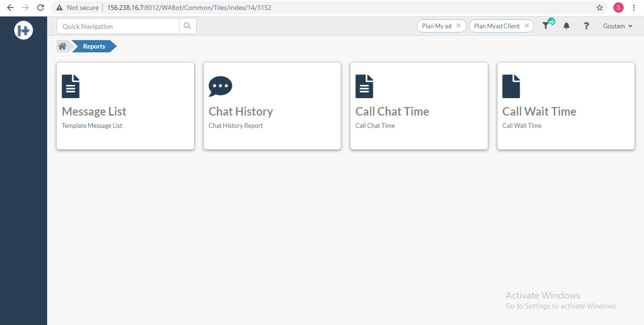644x325 pixels.
Task: Click the home breadcrumb icon
Action: (x=62, y=46)
